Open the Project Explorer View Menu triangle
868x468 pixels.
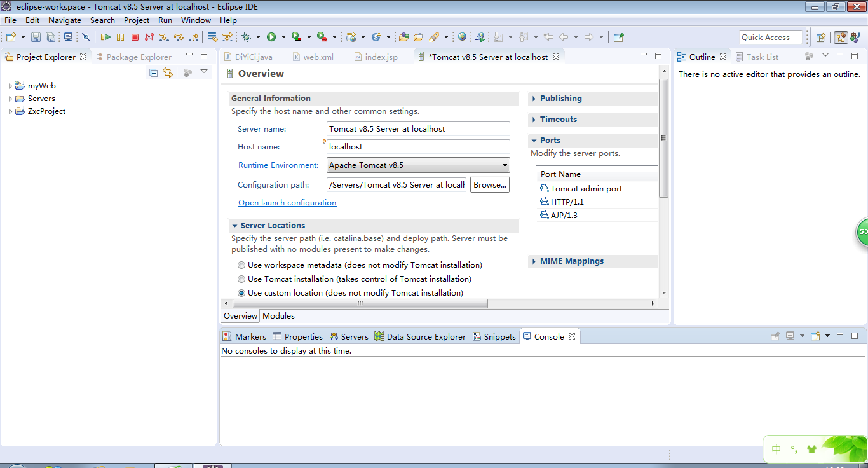(204, 72)
